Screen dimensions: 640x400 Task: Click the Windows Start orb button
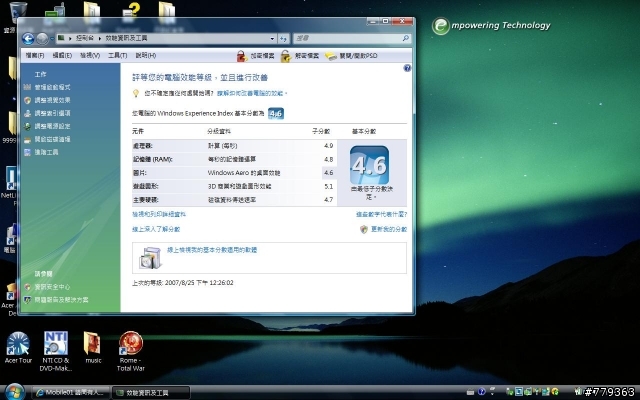click(x=15, y=392)
